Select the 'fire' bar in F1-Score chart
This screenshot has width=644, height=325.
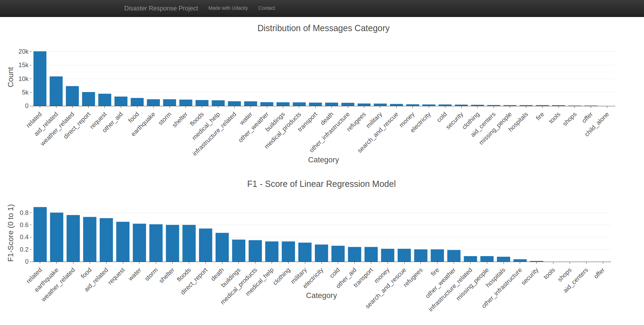pyautogui.click(x=437, y=255)
